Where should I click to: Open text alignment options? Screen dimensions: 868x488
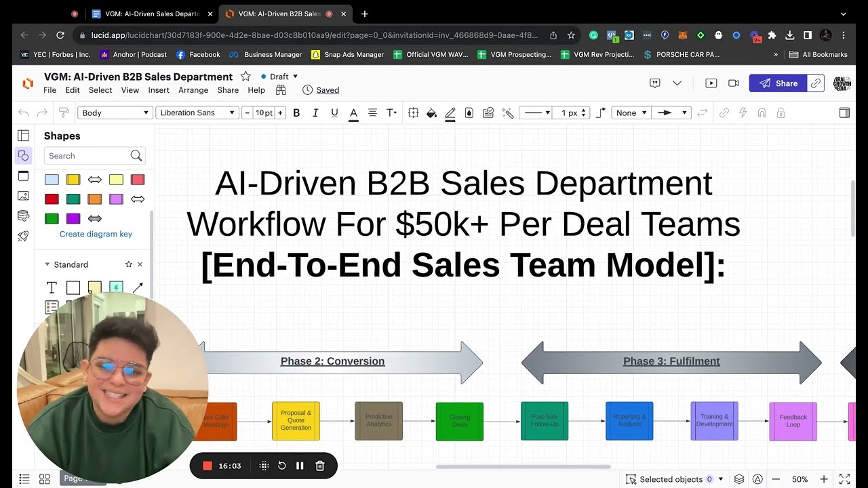click(372, 113)
